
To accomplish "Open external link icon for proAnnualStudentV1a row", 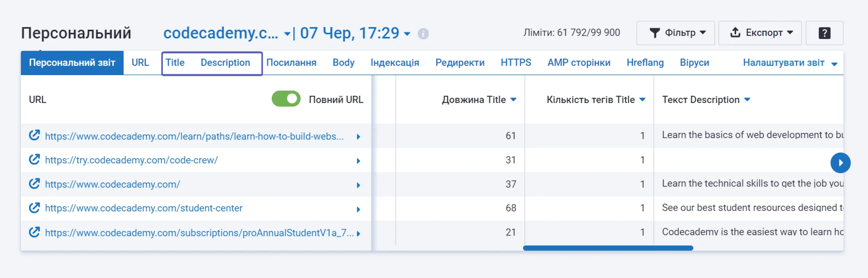I will point(34,232).
